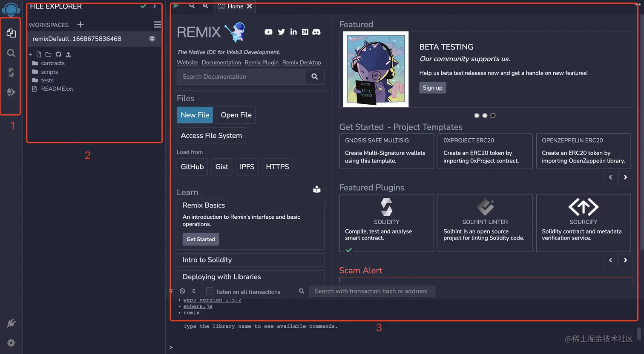Select the first featured carousel dot
Viewport: 644px width, 354px height.
[477, 116]
